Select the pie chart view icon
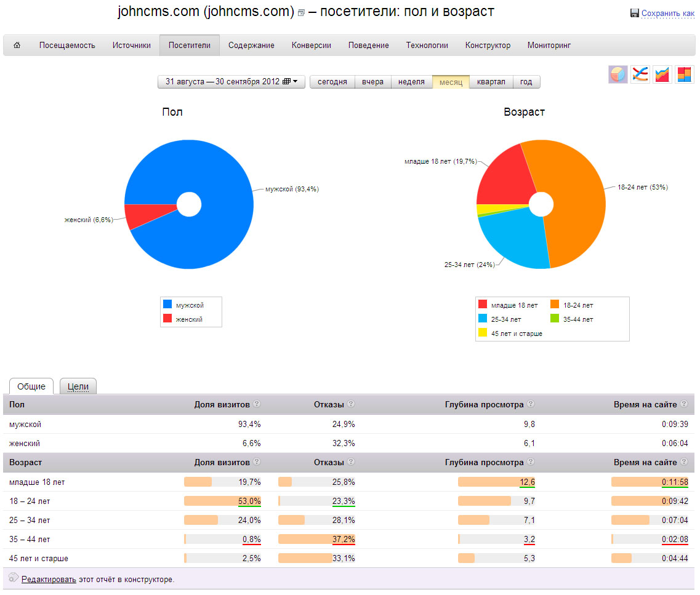 tap(618, 75)
